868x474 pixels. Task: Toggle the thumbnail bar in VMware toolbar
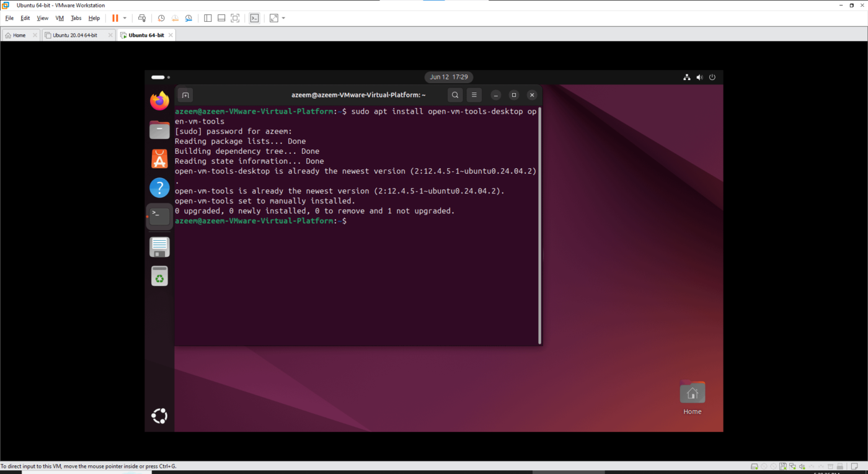click(x=221, y=18)
